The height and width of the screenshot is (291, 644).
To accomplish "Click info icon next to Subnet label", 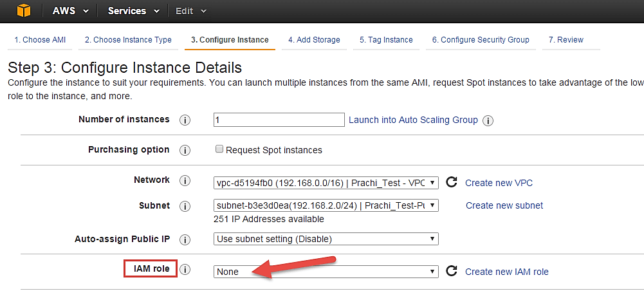I will click(185, 206).
